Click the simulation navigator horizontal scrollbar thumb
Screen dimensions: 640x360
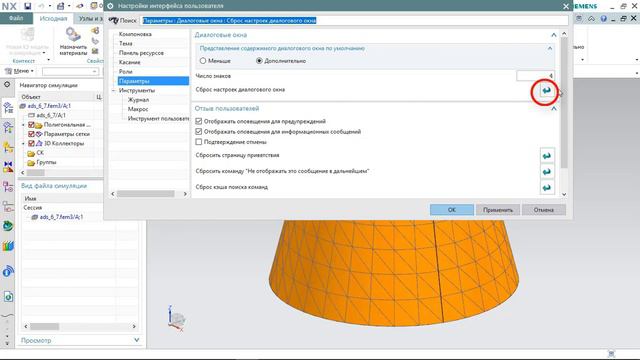36,173
